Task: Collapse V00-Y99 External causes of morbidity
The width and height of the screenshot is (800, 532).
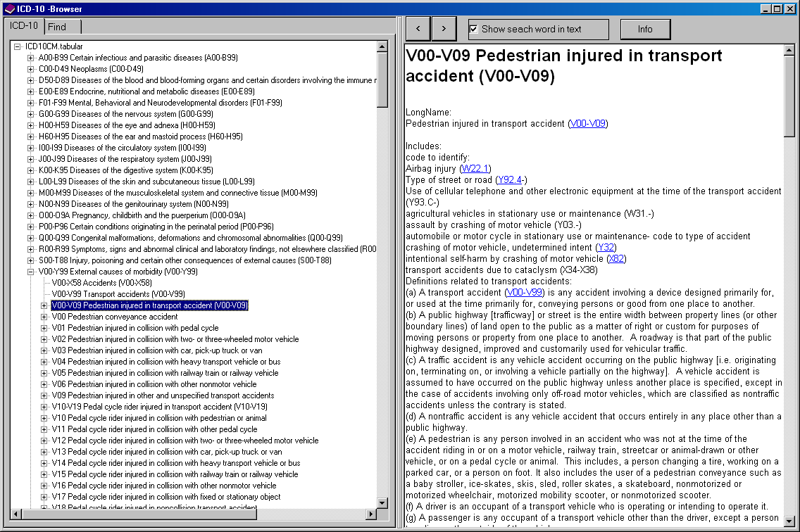Action: (30, 272)
